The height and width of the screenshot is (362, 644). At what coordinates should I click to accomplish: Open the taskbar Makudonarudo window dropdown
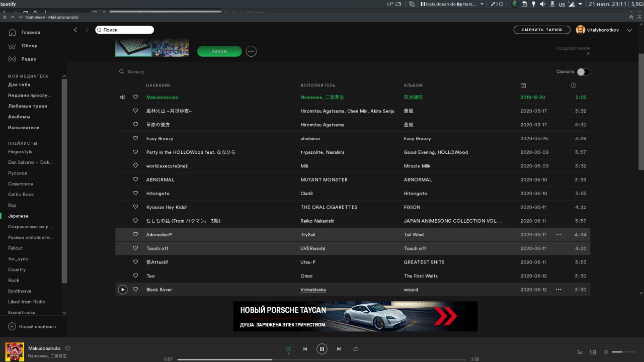tap(482, 4)
